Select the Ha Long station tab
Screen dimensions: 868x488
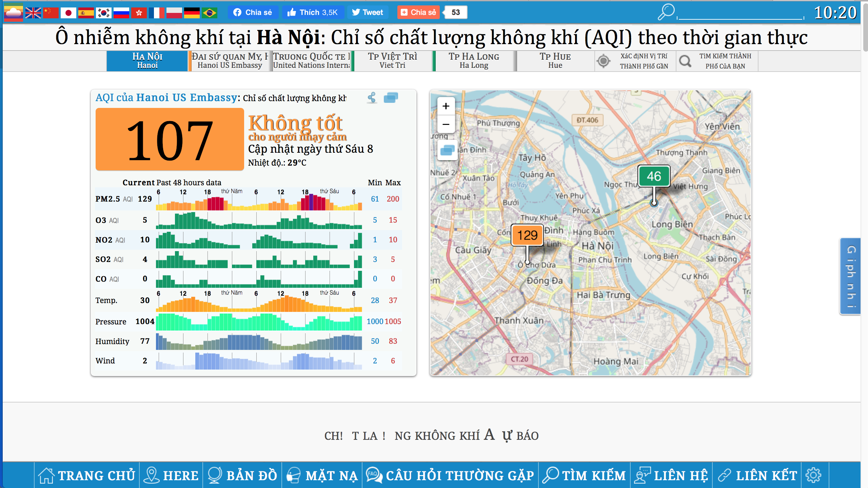tap(474, 61)
